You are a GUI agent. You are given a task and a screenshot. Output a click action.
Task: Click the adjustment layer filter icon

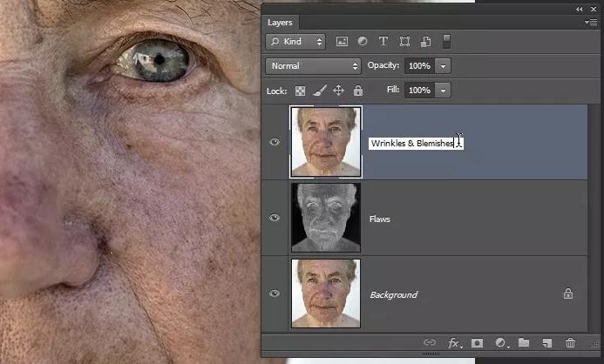pos(362,42)
